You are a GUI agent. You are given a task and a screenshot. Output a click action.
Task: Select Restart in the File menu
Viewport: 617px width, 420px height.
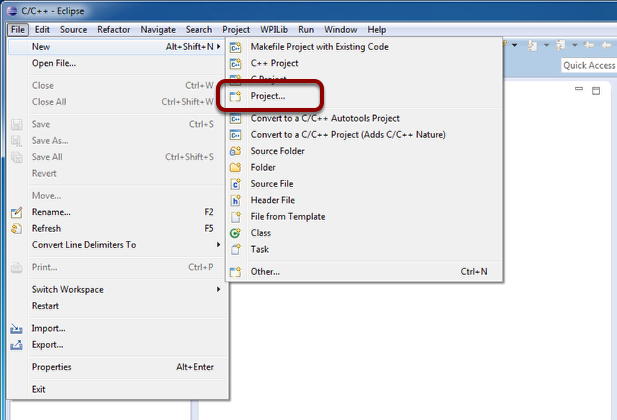pos(116,306)
